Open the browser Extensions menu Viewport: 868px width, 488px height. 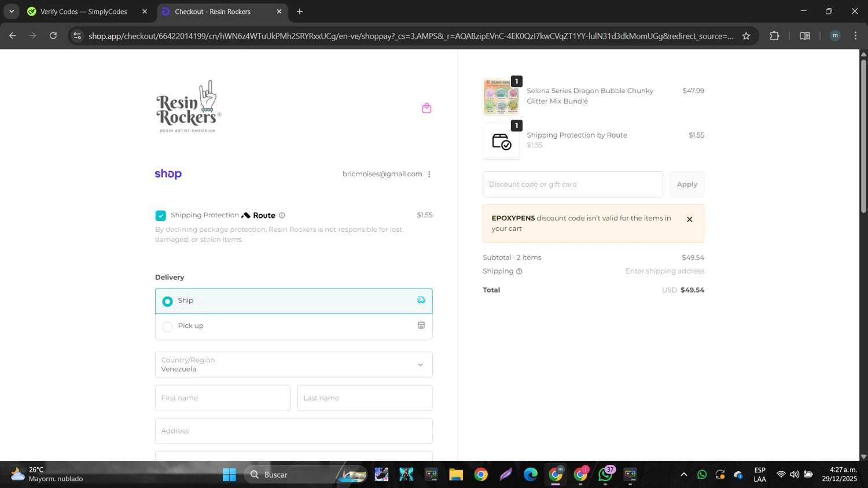tap(774, 36)
